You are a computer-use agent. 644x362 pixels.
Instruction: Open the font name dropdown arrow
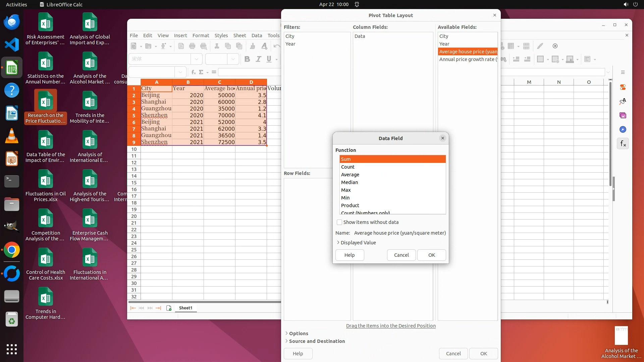197,59
